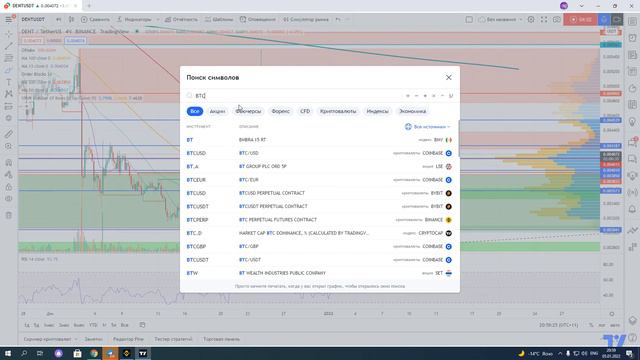The image size is (640, 360).
Task: Select the 'Экономика' filter tab
Action: [412, 111]
